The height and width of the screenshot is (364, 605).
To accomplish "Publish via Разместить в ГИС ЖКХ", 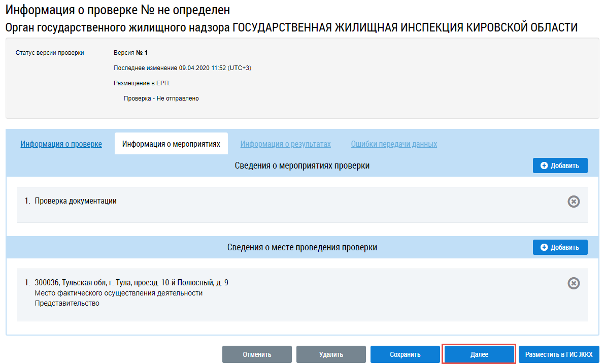I will [x=559, y=354].
